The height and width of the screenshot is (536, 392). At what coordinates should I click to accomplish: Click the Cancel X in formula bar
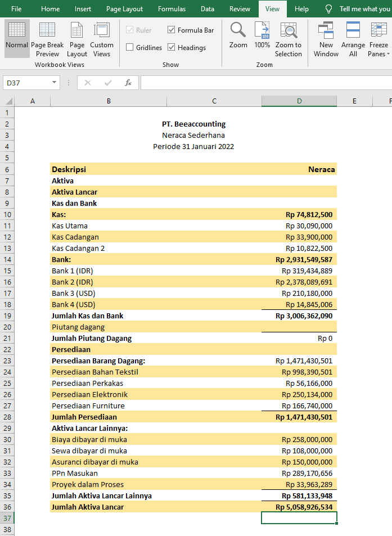(x=88, y=83)
